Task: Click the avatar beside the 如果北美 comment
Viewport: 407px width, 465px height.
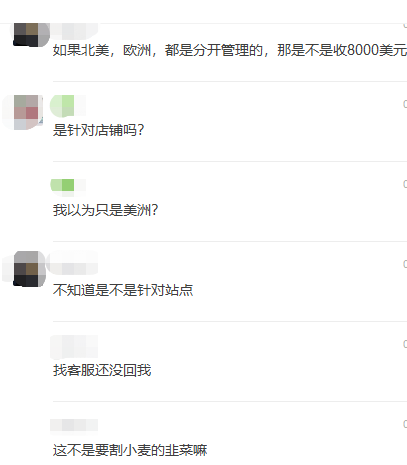Action: coord(29,34)
